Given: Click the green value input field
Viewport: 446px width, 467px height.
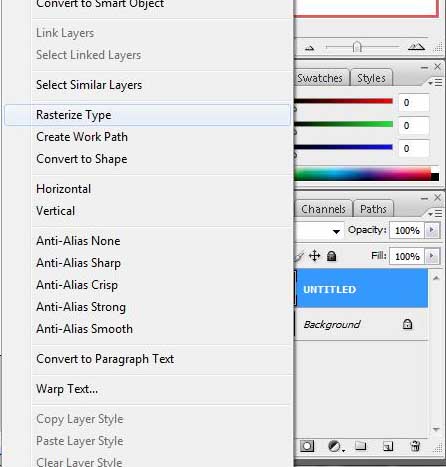Looking at the screenshot, I should pyautogui.click(x=414, y=126).
